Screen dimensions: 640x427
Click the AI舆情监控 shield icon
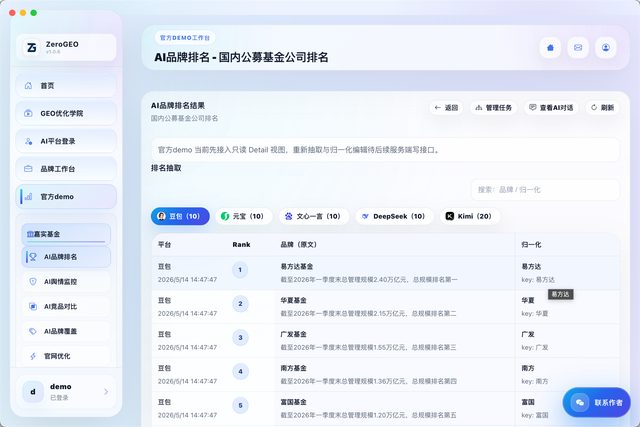(33, 281)
